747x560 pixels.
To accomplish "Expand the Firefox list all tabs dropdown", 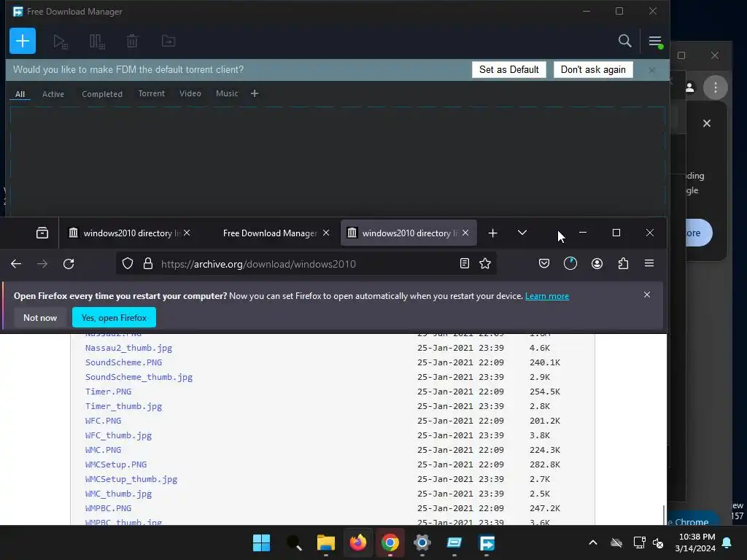I will pyautogui.click(x=522, y=233).
